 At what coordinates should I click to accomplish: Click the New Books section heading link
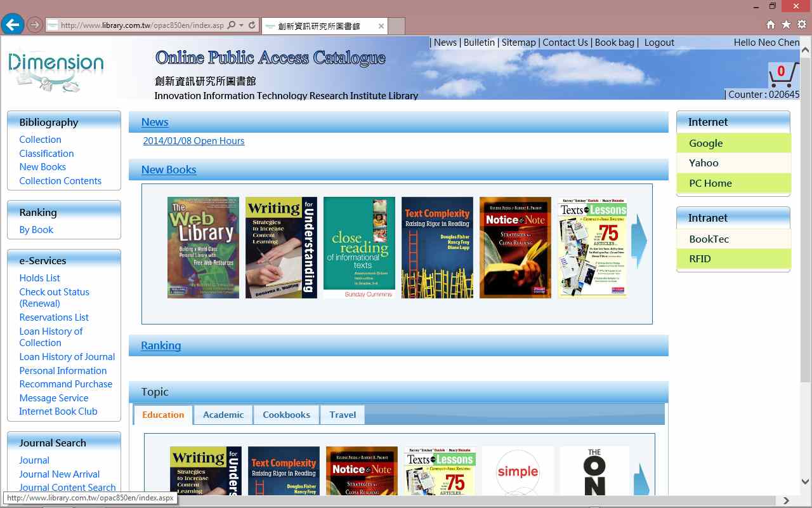tap(169, 170)
